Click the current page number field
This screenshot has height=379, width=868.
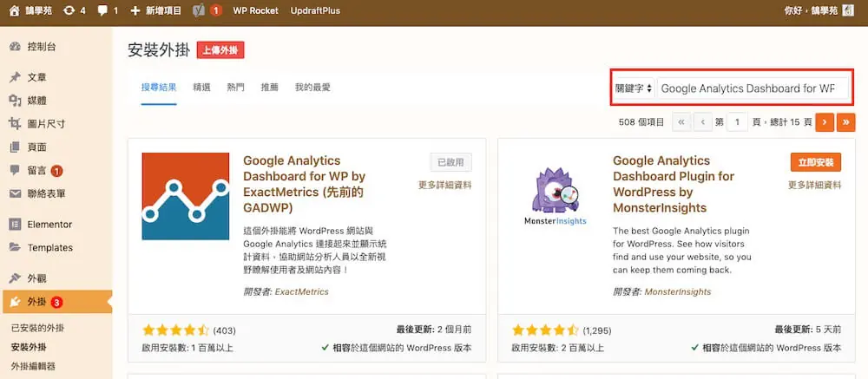[737, 122]
